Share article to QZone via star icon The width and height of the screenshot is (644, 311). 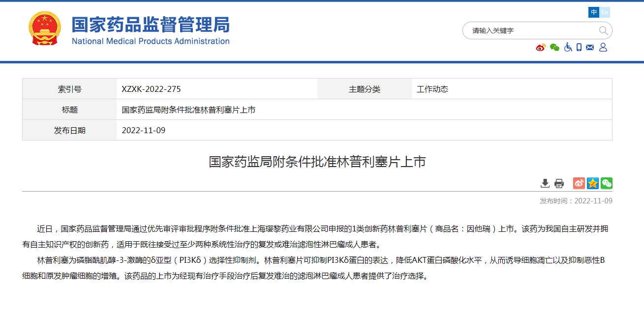[593, 183]
